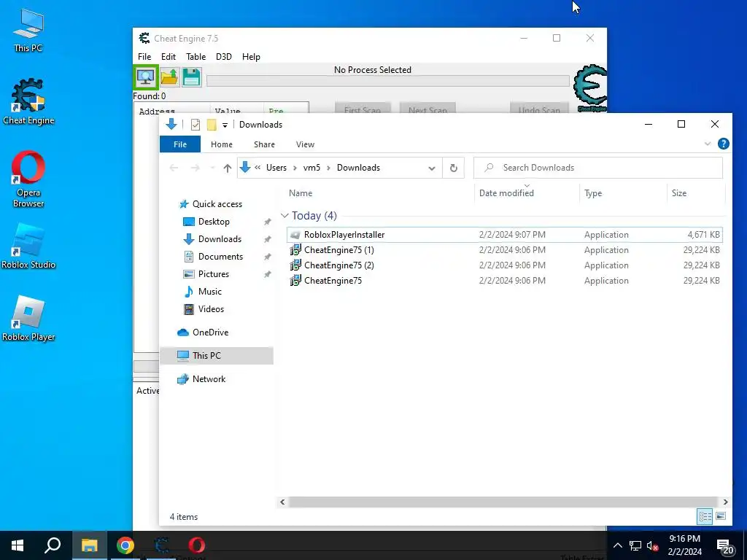
Task: Click the Search Downloads field
Action: coord(598,168)
